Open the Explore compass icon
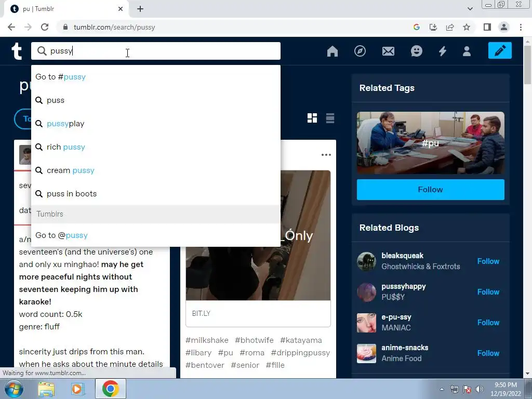 (360, 51)
